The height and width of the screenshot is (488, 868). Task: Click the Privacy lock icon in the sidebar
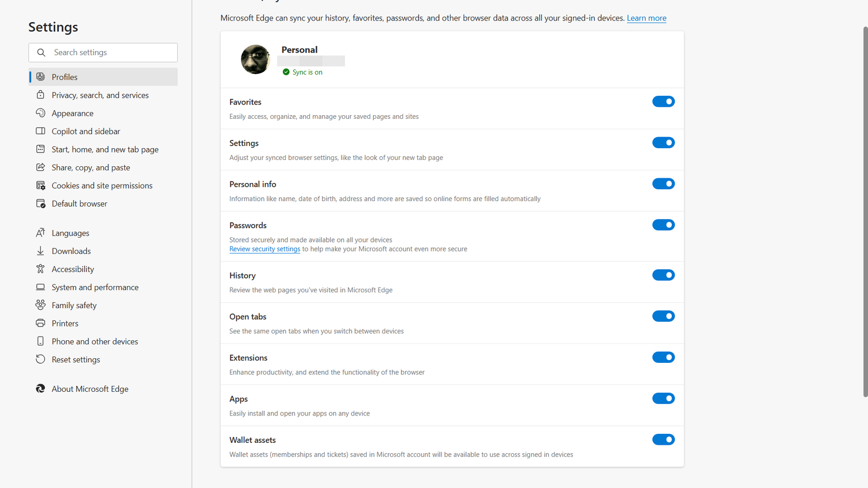tap(41, 95)
